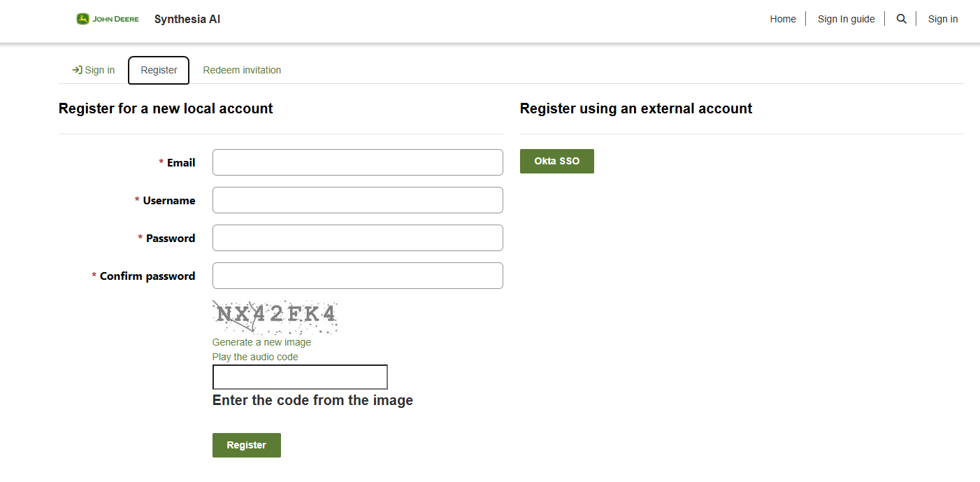The width and height of the screenshot is (980, 482).
Task: Click the NX42FK4 captcha image
Action: click(x=275, y=317)
